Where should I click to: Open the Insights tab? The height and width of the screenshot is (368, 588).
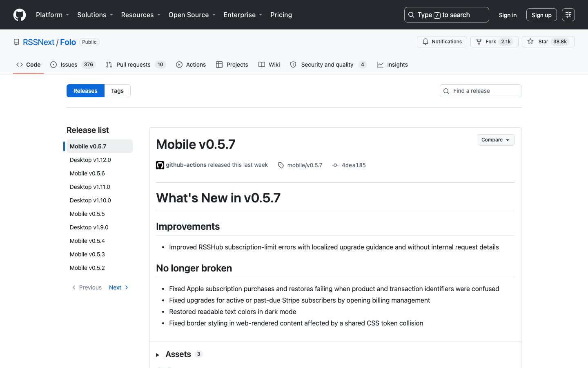pyautogui.click(x=392, y=65)
